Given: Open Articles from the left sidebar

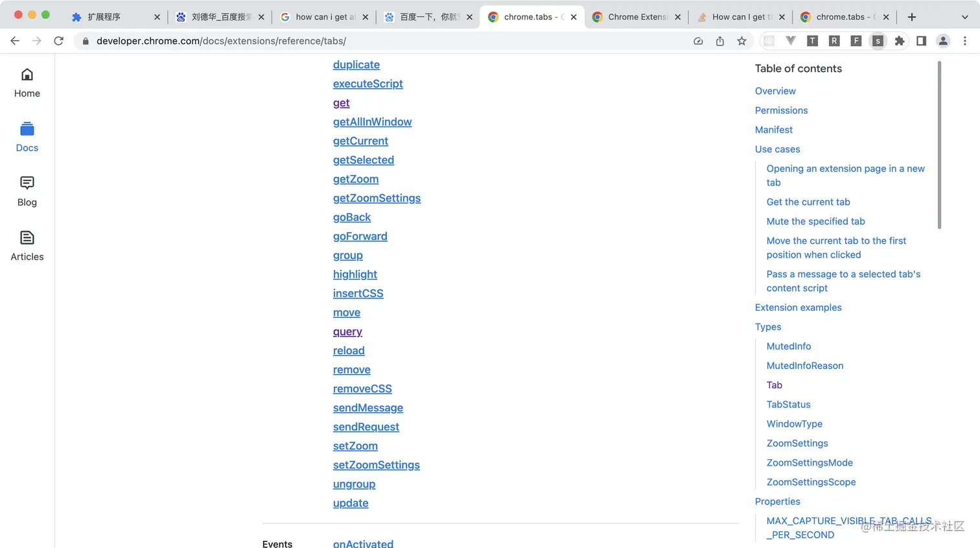Looking at the screenshot, I should [27, 245].
